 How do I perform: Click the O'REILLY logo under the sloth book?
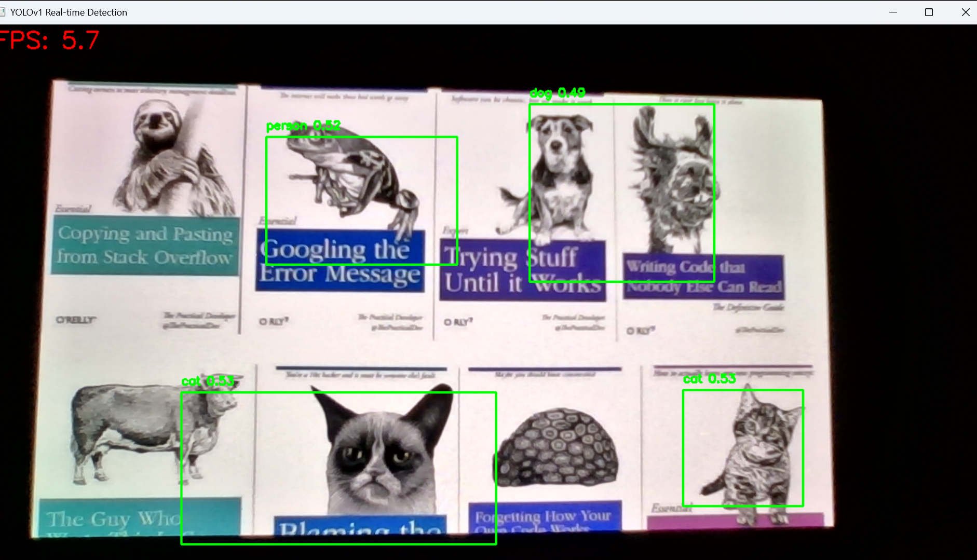(x=76, y=320)
